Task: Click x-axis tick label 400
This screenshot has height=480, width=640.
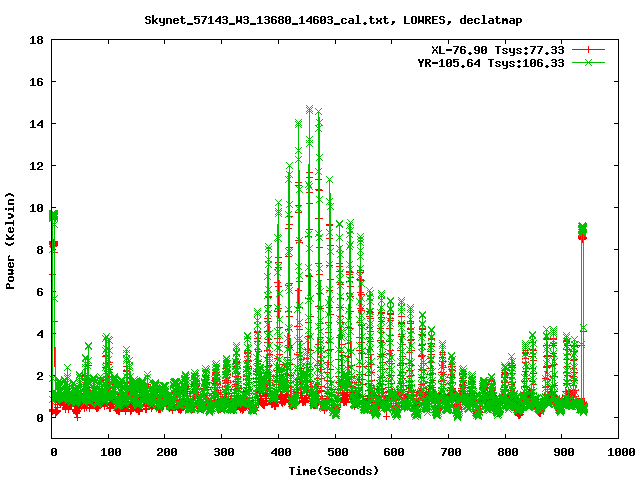Action: (281, 452)
